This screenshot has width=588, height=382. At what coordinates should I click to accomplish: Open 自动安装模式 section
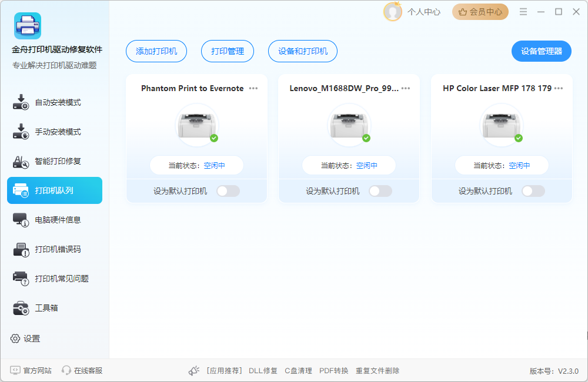(x=55, y=102)
